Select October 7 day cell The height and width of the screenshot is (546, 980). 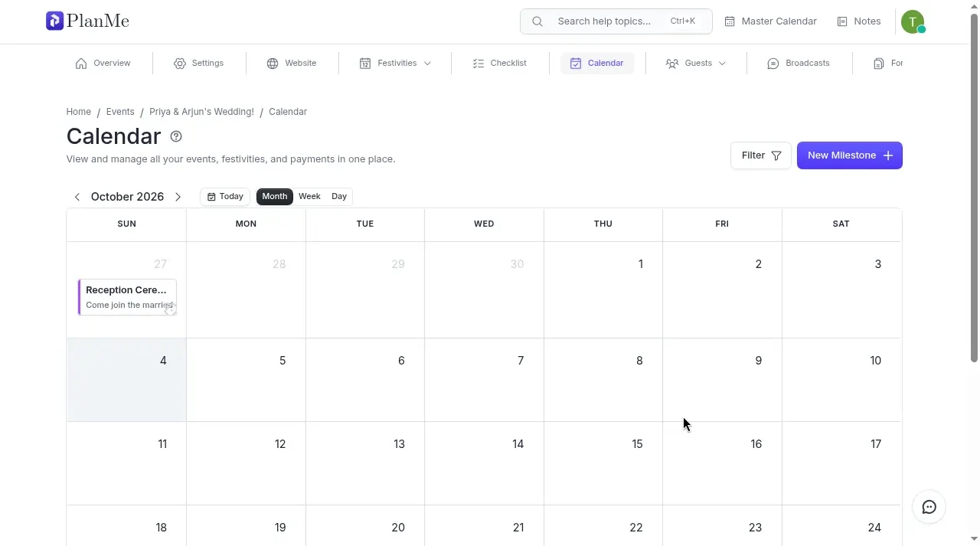pyautogui.click(x=484, y=380)
